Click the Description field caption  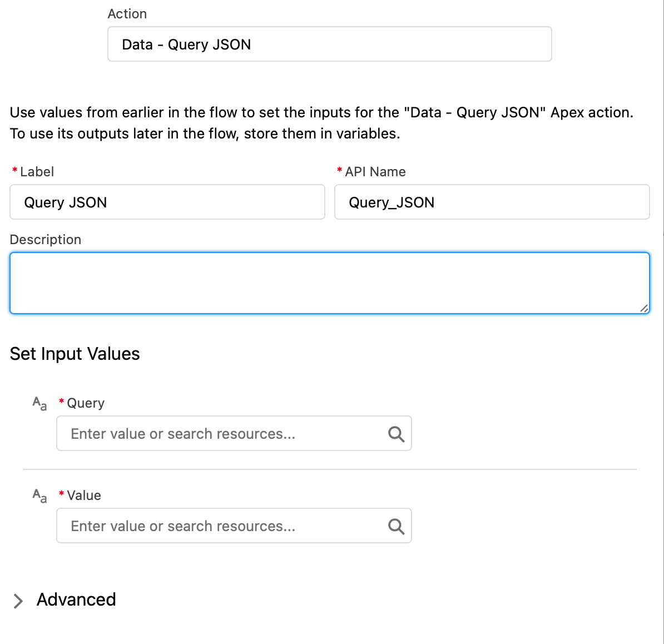pyautogui.click(x=45, y=240)
